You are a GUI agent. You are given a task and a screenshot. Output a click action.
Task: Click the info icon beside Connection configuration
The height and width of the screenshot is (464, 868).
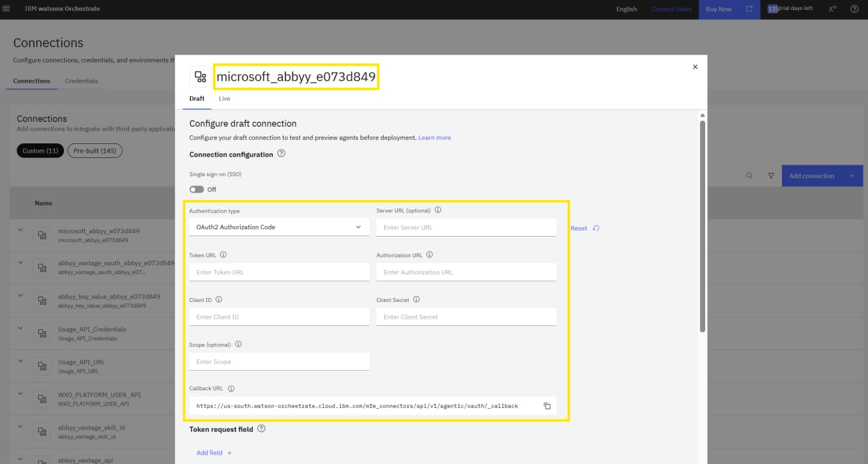pos(281,153)
